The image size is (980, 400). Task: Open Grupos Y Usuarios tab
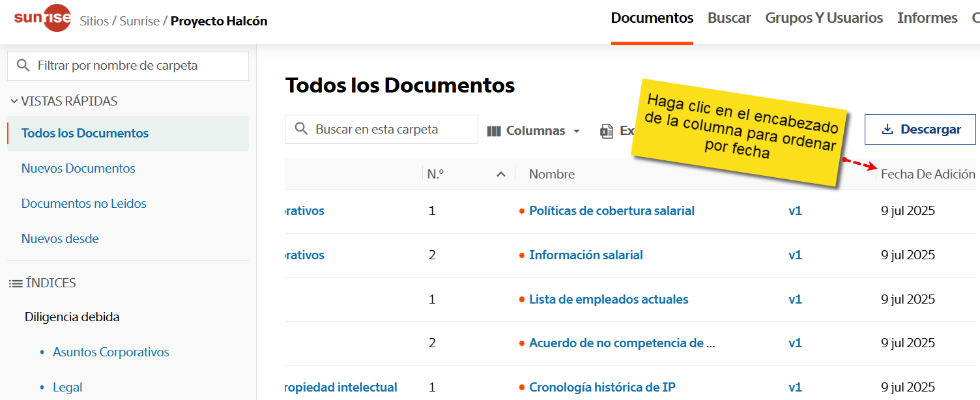(824, 18)
